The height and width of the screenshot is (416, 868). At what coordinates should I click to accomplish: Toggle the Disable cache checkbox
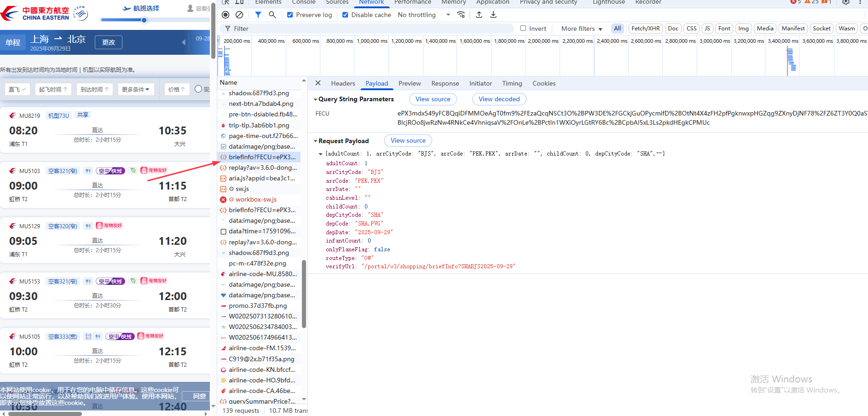coord(345,15)
